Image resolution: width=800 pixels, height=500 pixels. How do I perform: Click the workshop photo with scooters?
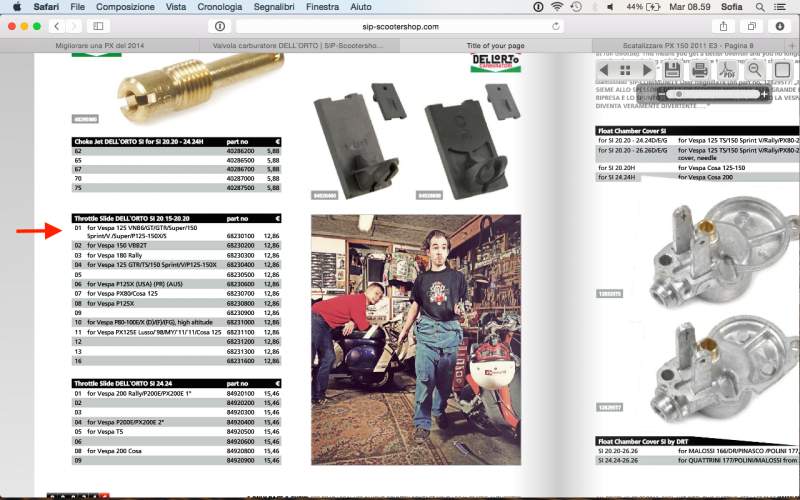point(416,340)
